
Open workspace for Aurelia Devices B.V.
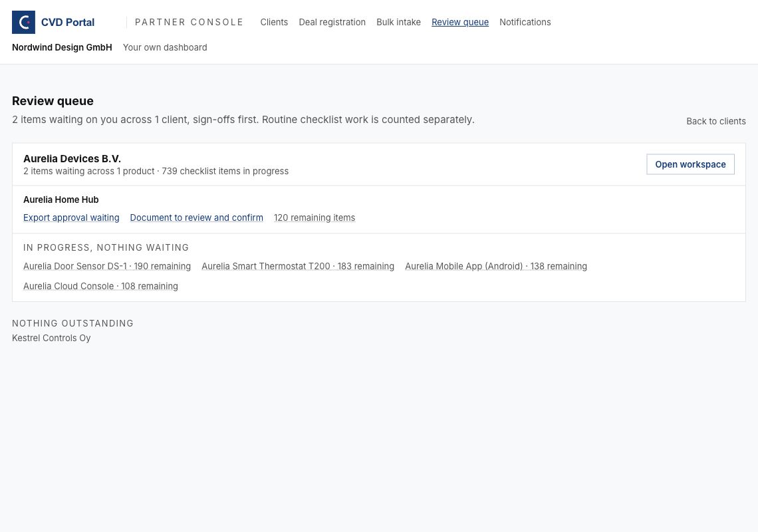tap(690, 164)
